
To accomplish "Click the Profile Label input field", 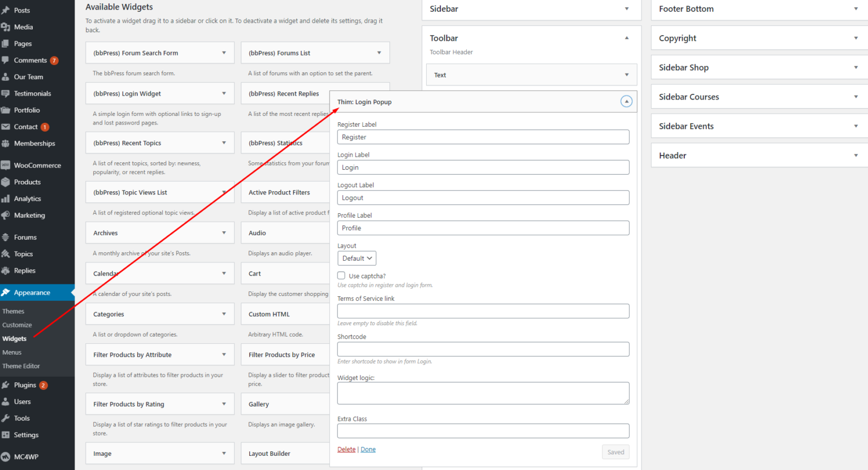I will 483,228.
